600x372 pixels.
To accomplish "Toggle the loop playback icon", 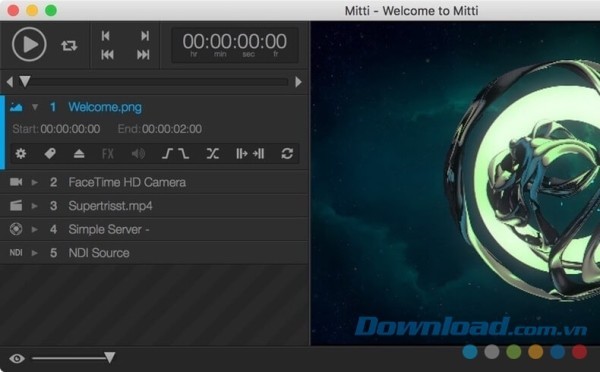I will [69, 46].
